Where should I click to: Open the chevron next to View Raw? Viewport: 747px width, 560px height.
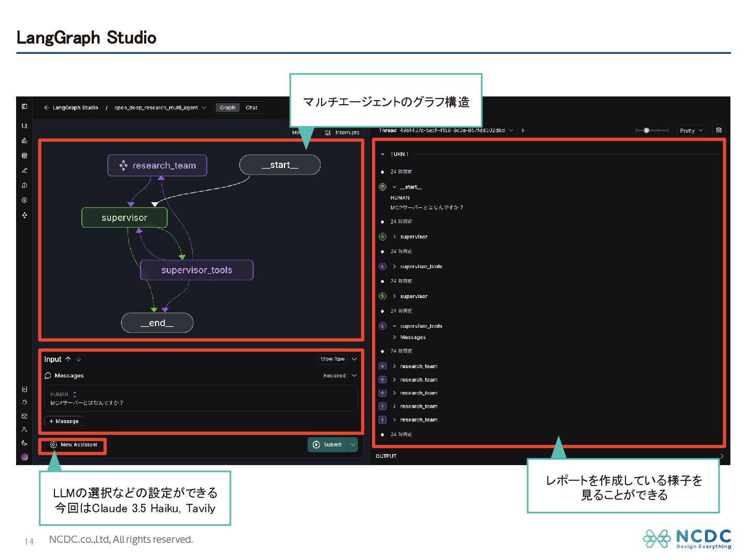tap(354, 359)
